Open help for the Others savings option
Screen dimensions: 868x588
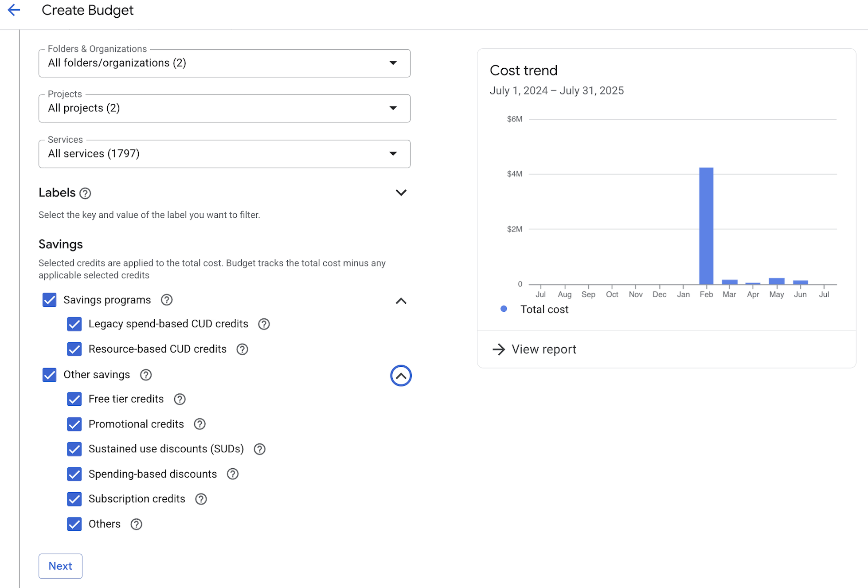pyautogui.click(x=136, y=524)
